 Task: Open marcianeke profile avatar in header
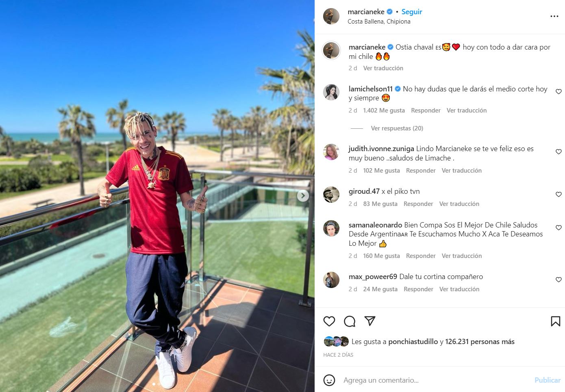(x=331, y=16)
